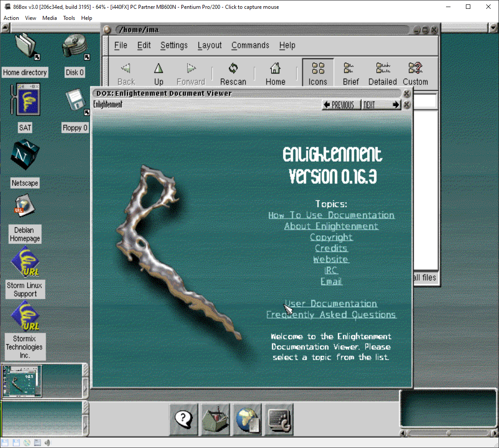The height and width of the screenshot is (448, 499).
Task: Click the "all files" status text in file manager
Action: 425,278
